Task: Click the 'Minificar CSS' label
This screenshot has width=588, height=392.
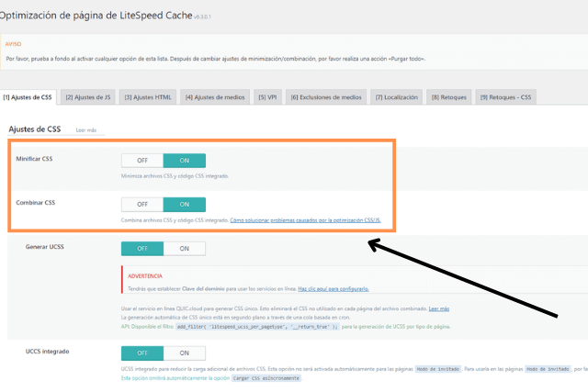Action: (34, 159)
